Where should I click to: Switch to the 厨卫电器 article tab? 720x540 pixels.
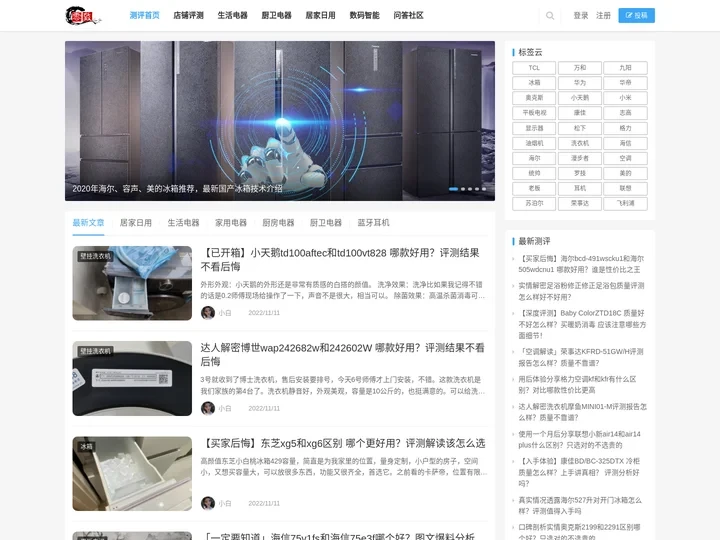(326, 223)
